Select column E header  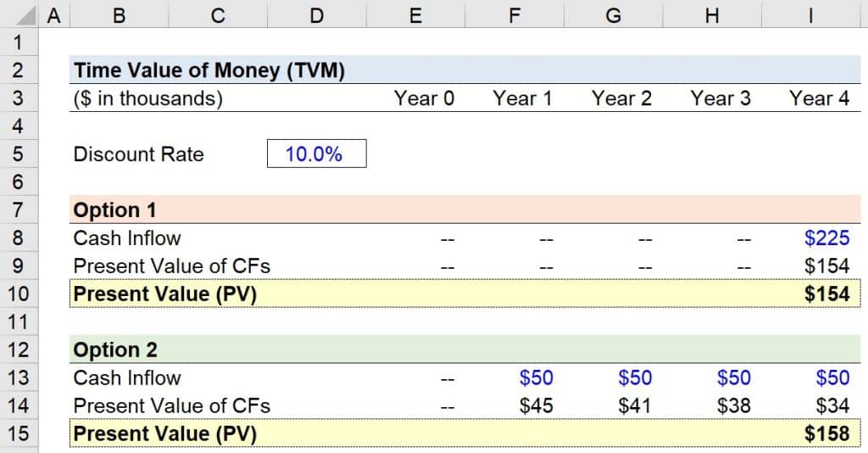click(x=415, y=14)
